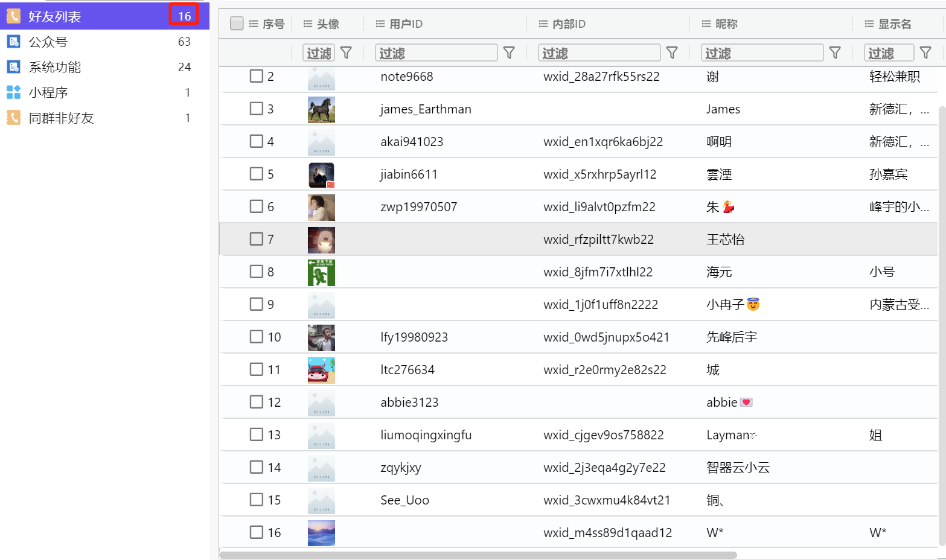Click the avatar of jiabin6611
Screen dimensions: 946x560
click(x=321, y=175)
